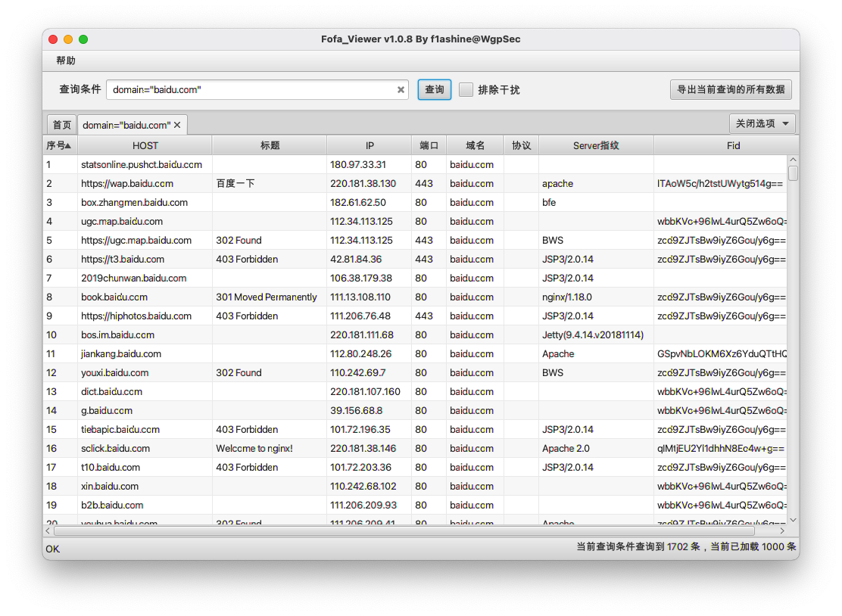Viewport: 842px width, 616px height.
Task: Select host xin.baidu.com
Action: click(110, 486)
